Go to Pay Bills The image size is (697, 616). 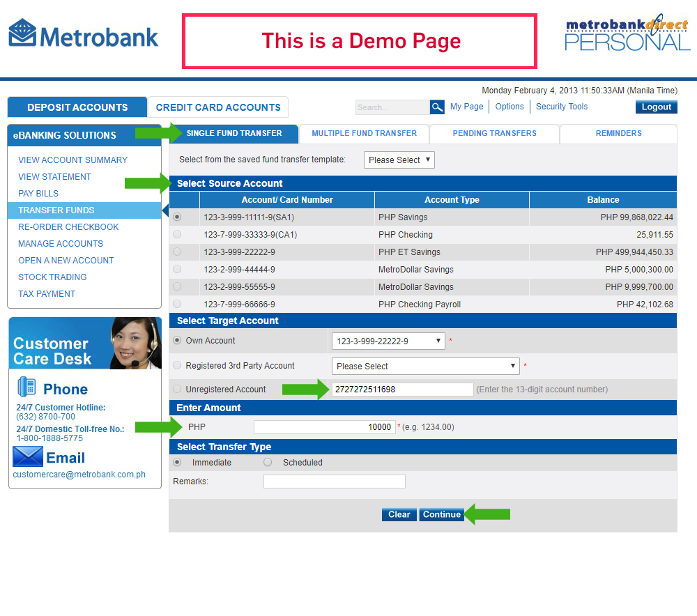tap(38, 193)
